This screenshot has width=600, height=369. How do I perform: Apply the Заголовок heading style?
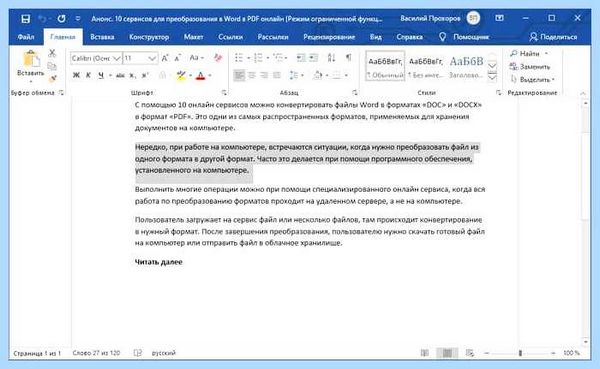(x=466, y=66)
